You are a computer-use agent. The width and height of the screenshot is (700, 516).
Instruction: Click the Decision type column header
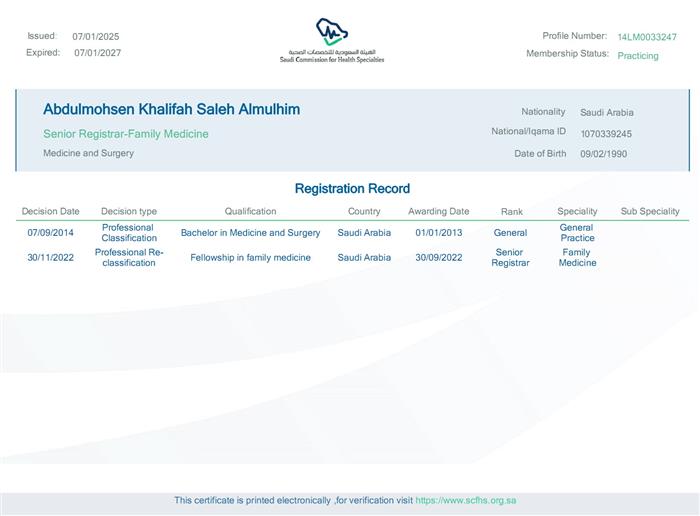pos(129,212)
